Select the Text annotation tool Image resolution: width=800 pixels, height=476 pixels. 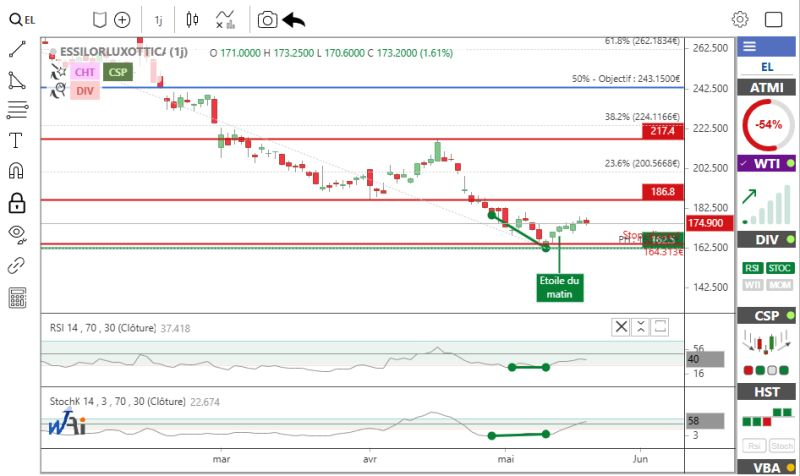point(16,140)
